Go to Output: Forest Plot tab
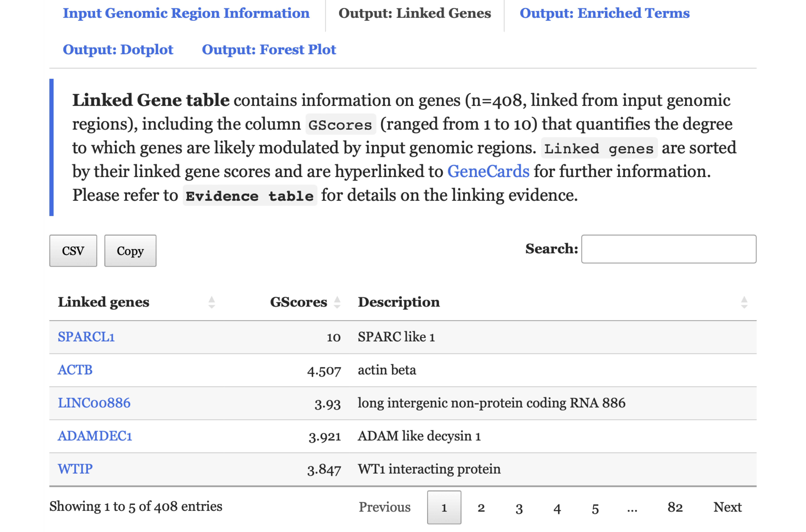 tap(269, 50)
